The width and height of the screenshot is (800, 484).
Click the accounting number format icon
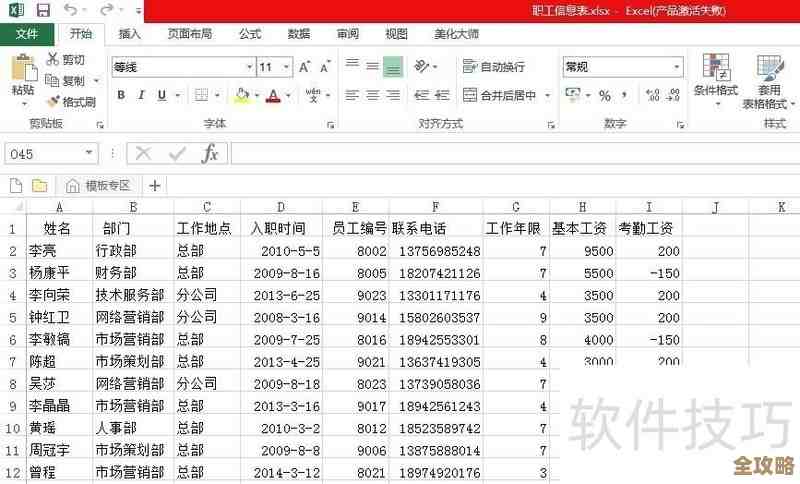point(573,95)
